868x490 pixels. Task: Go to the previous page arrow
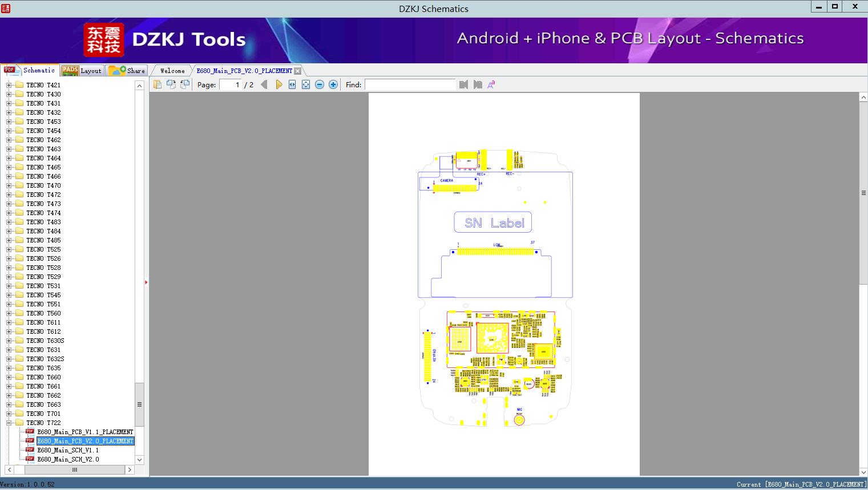pos(264,84)
